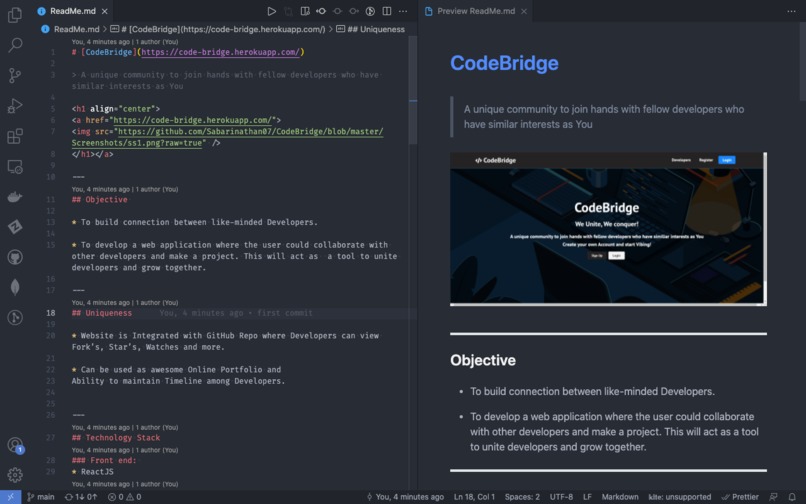The width and height of the screenshot is (806, 504).
Task: Click the author CodeLens above the ## Objective line
Action: [x=125, y=189]
